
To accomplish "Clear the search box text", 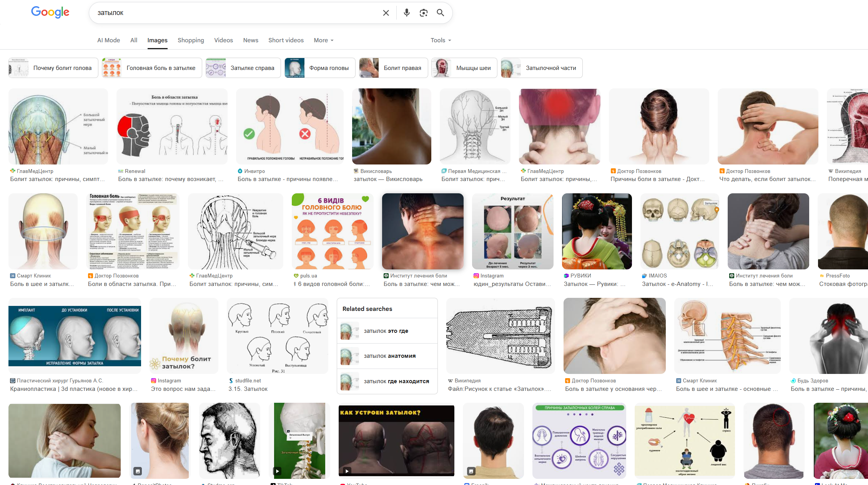I will 386,13.
